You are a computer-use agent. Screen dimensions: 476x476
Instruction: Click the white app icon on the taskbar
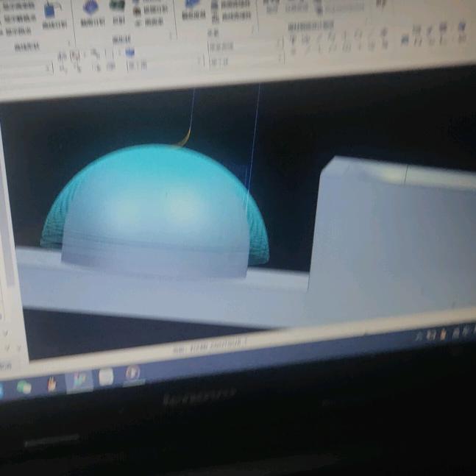[106, 377]
